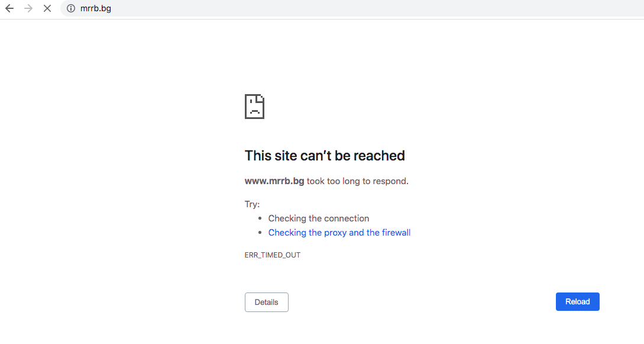
Task: Click the blank space between Details and Reload
Action: click(x=420, y=302)
